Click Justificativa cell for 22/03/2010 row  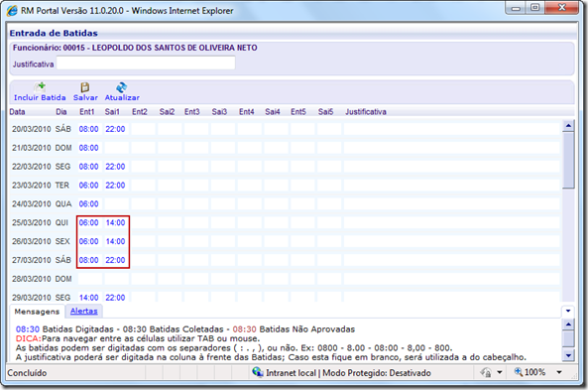click(452, 167)
